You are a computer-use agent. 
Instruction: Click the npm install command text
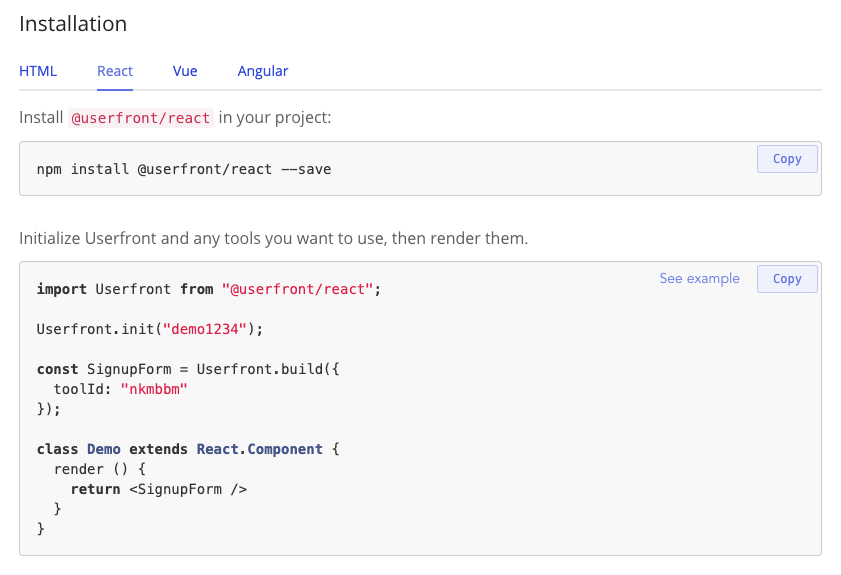pos(184,169)
